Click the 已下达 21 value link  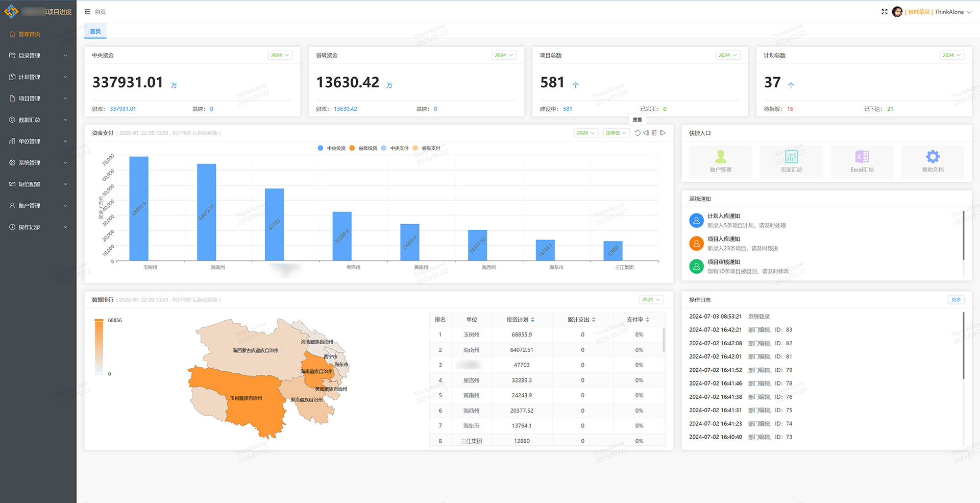tap(890, 109)
